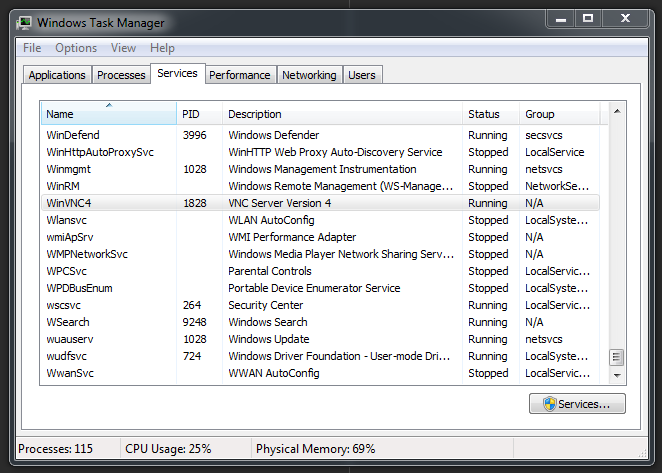Open the Options menu
Image resolution: width=662 pixels, height=473 pixels.
click(x=76, y=48)
